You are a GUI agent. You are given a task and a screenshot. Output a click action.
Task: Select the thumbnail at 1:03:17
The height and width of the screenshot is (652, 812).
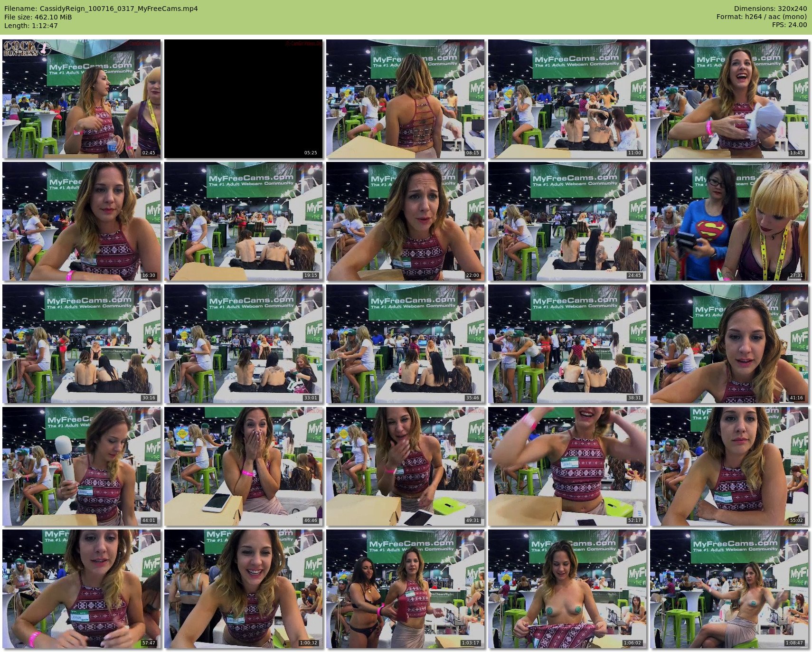click(x=406, y=589)
